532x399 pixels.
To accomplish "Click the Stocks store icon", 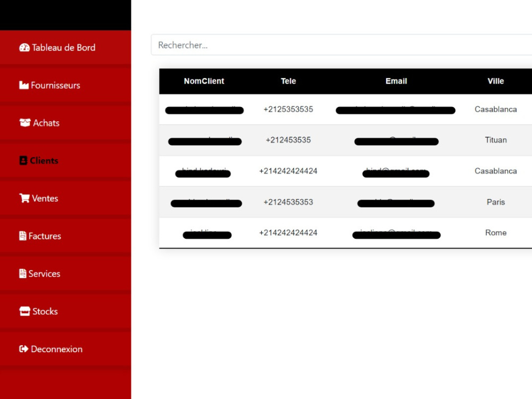I will pos(25,311).
